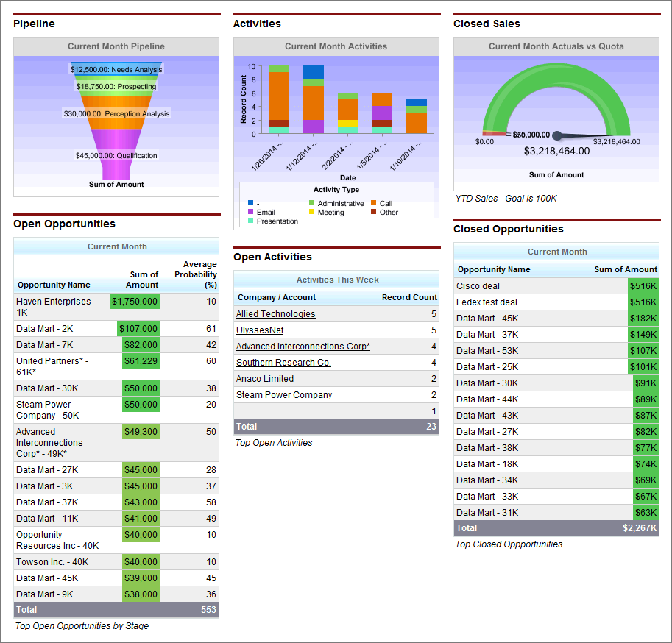Follow the Southern Research Co. link
Screen dimensions: 672x643
click(x=283, y=362)
